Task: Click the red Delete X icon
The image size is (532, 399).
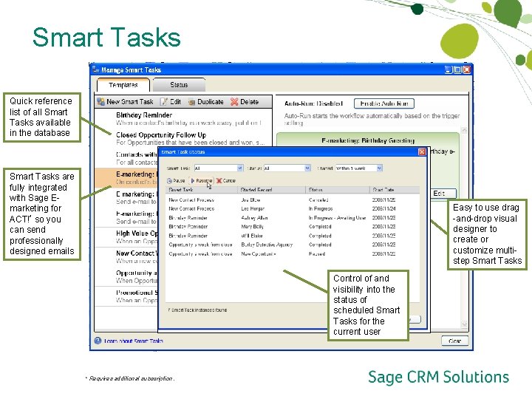Action: (x=234, y=102)
